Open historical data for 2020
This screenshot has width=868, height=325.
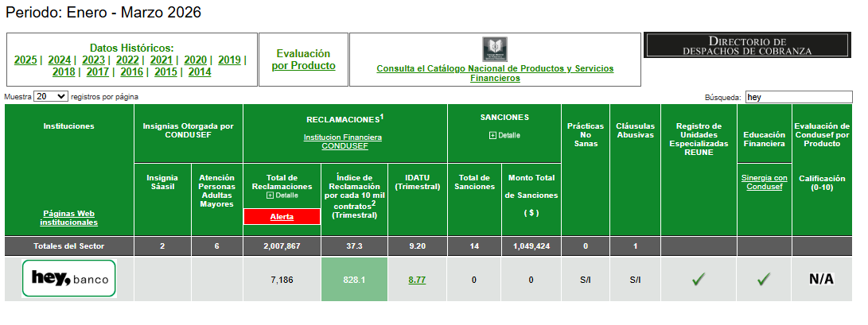[196, 60]
